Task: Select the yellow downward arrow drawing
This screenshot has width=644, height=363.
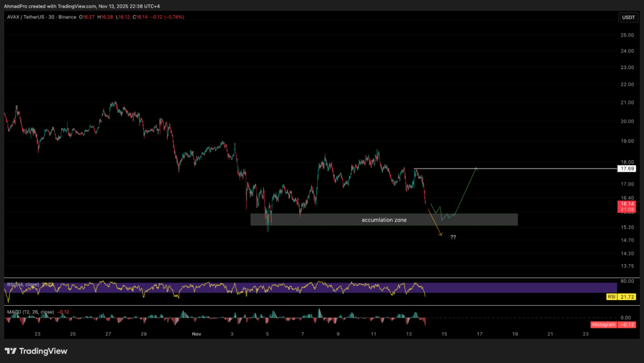Action: (x=435, y=224)
